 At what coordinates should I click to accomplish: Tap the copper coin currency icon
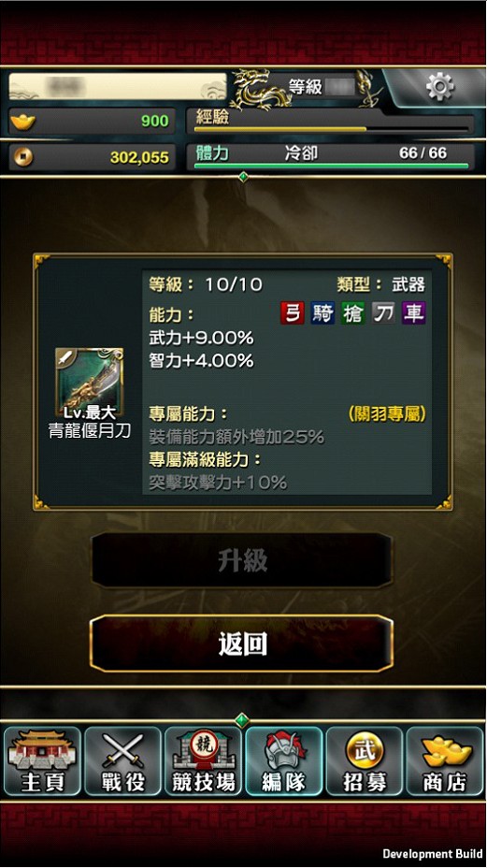pyautogui.click(x=23, y=157)
